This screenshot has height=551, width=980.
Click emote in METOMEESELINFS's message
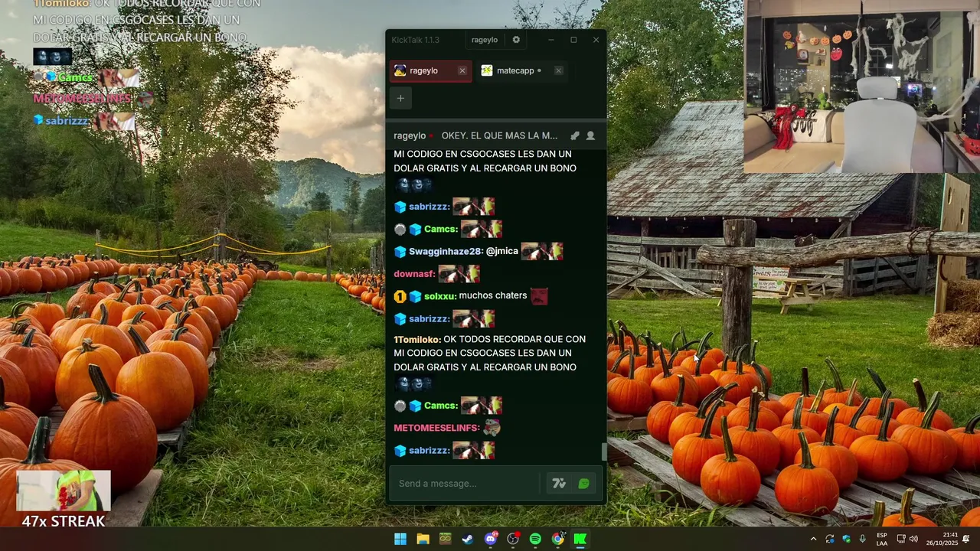point(492,428)
